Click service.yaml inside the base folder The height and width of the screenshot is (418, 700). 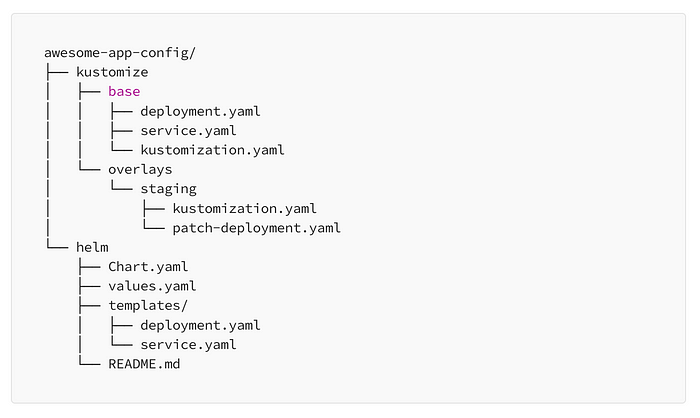[188, 131]
